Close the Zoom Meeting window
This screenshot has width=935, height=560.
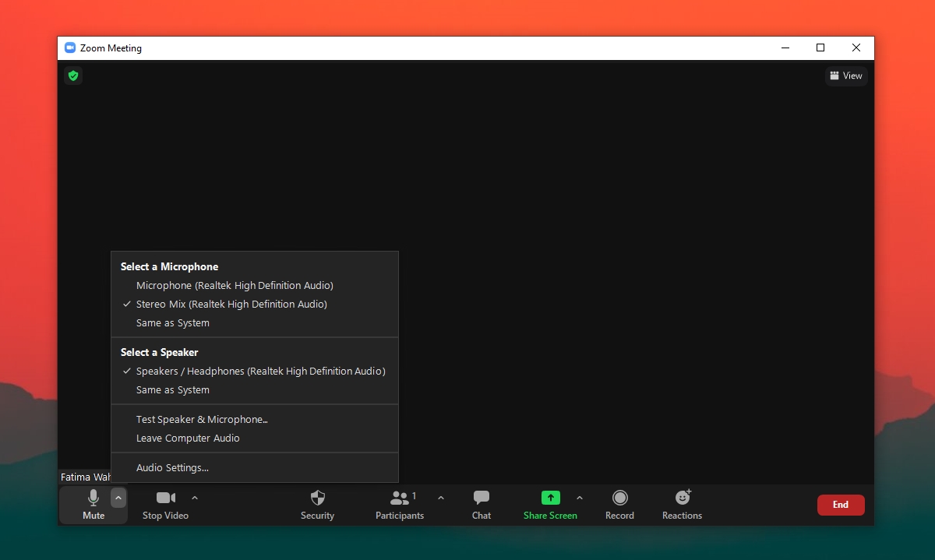click(x=856, y=48)
